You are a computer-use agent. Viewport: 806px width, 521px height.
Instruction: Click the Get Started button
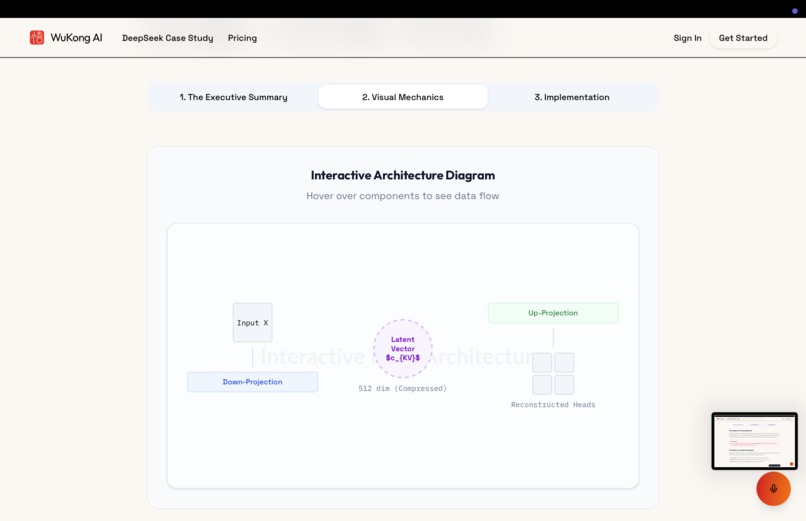click(743, 38)
